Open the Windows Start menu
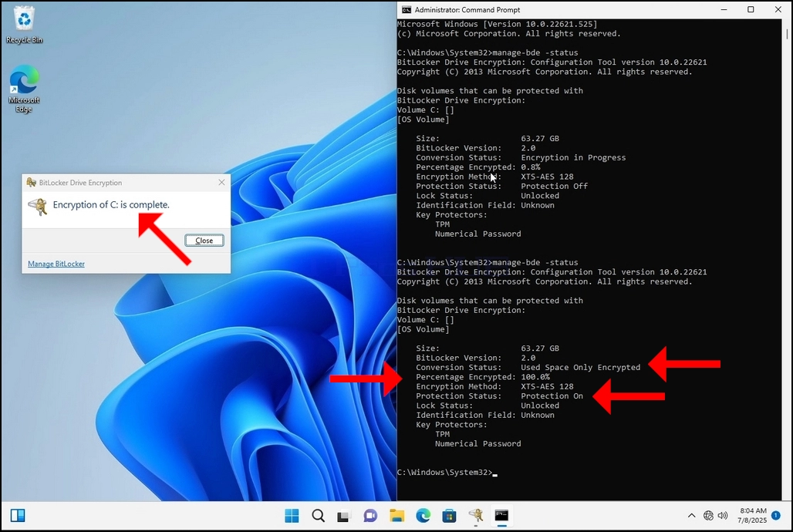The height and width of the screenshot is (532, 793). (292, 515)
